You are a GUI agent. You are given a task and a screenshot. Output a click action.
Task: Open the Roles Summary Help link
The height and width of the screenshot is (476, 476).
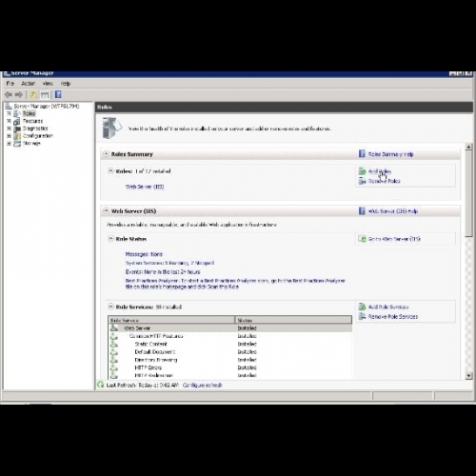(390, 154)
